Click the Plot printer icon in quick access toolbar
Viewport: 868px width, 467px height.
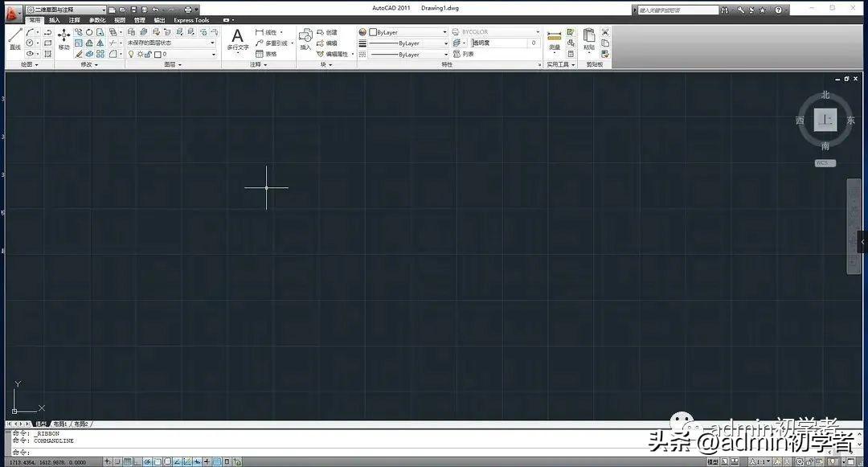click(187, 10)
